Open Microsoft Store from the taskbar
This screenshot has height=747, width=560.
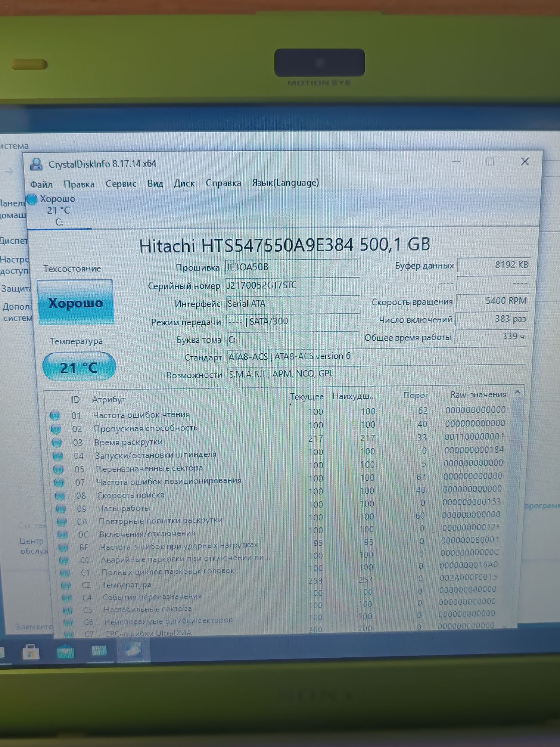[31, 653]
